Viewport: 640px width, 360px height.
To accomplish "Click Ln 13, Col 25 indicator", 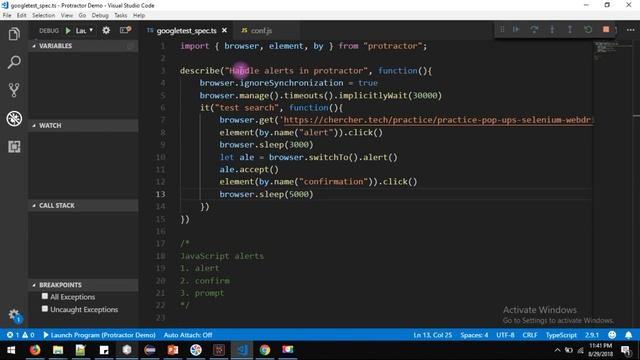I will 433,335.
